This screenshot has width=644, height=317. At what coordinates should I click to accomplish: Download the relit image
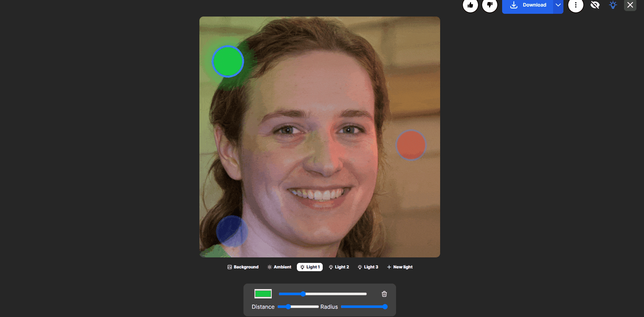tap(528, 5)
